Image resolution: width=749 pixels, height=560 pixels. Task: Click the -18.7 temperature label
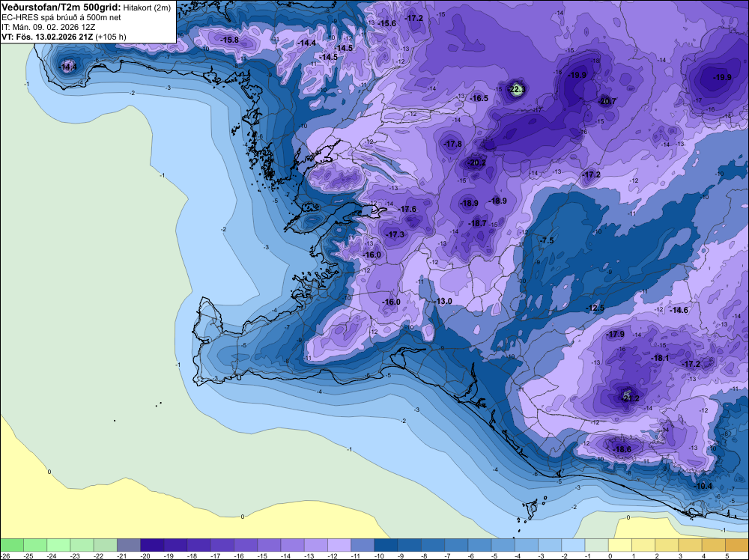[477, 223]
